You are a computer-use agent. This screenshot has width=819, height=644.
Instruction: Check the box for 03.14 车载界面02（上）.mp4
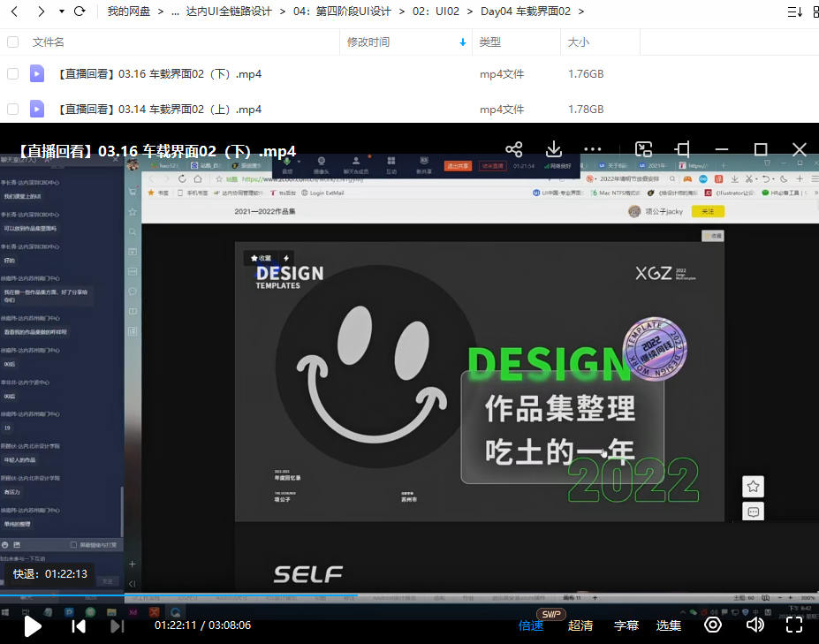12,110
